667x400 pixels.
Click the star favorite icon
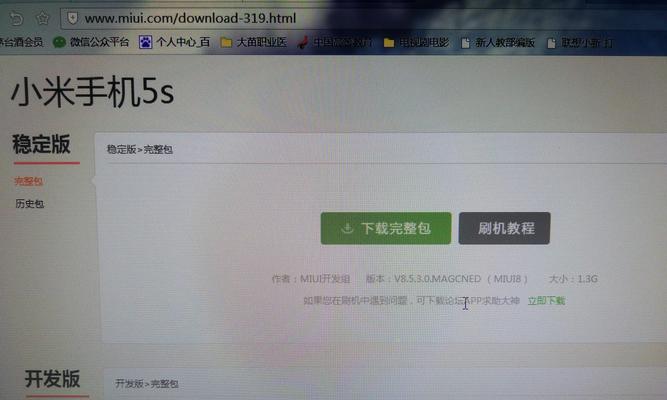pyautogui.click(x=43, y=18)
